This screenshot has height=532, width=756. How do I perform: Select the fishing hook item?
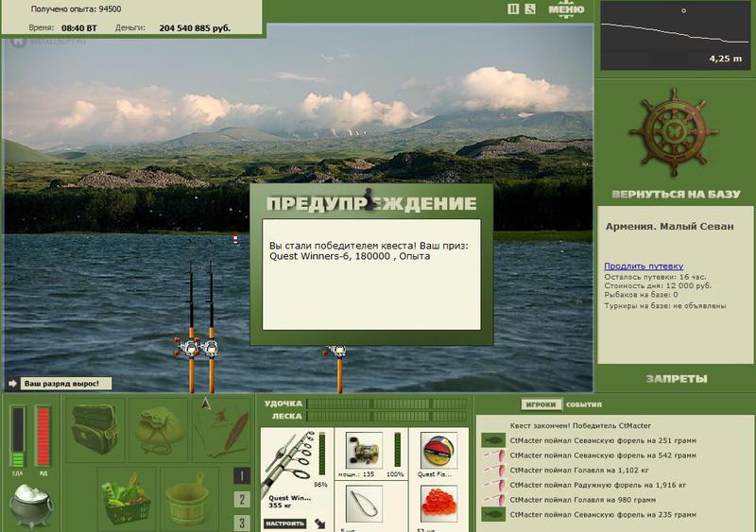[x=364, y=505]
